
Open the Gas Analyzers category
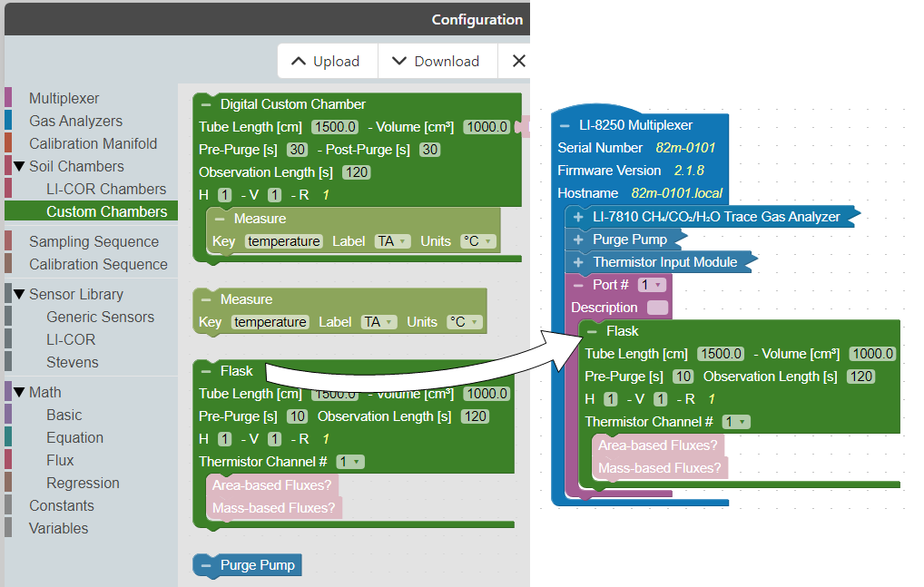pyautogui.click(x=76, y=121)
